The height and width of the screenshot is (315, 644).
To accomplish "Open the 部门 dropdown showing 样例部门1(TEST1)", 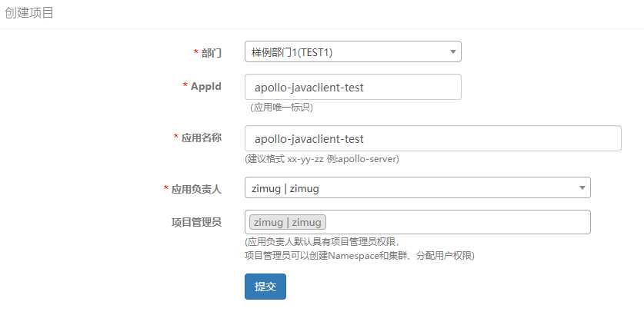I will pos(346,52).
